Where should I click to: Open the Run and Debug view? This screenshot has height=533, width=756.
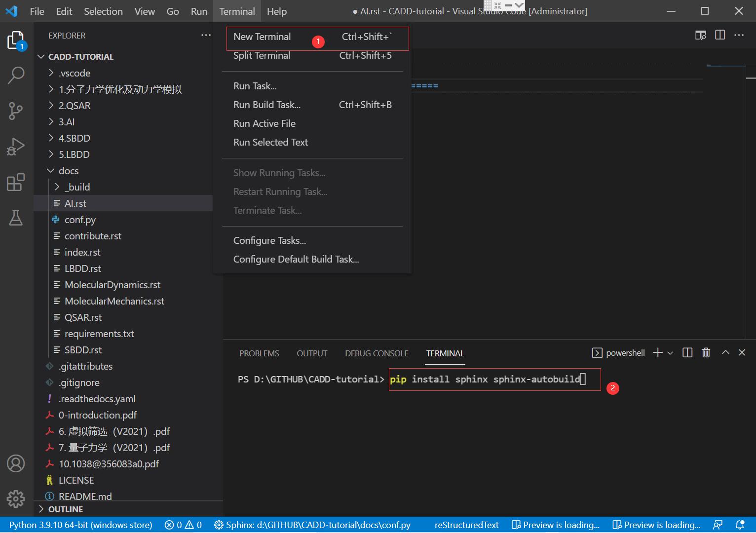click(16, 147)
